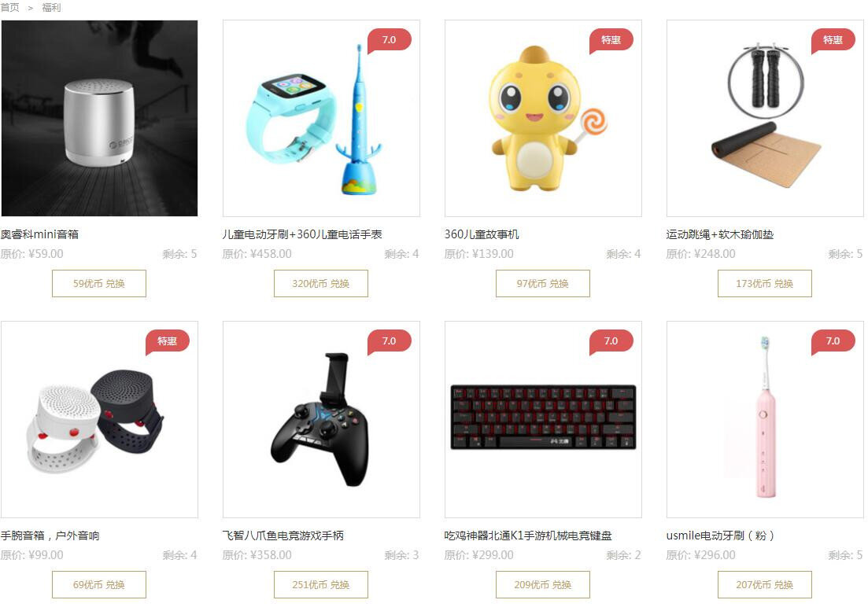
Task: Open the 飞智八爪鱼 game controller image
Action: (x=322, y=420)
